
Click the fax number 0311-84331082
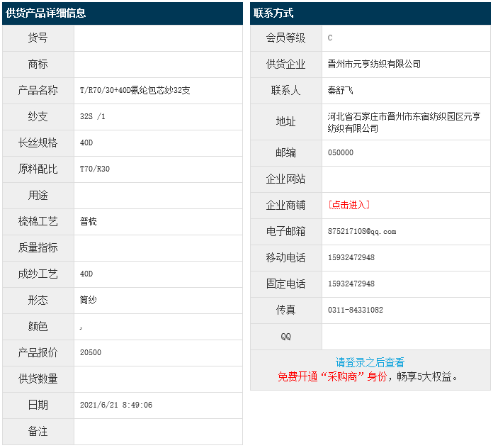[356, 310]
